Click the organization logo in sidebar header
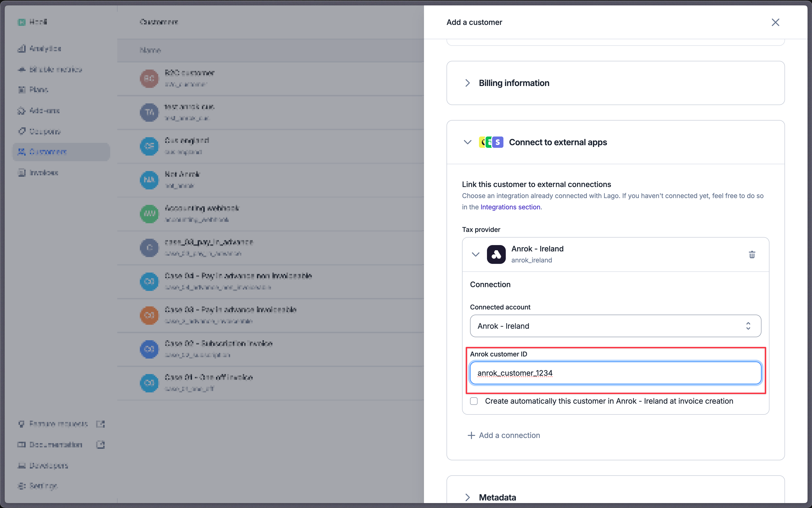Viewport: 812px width, 508px height. (x=21, y=22)
